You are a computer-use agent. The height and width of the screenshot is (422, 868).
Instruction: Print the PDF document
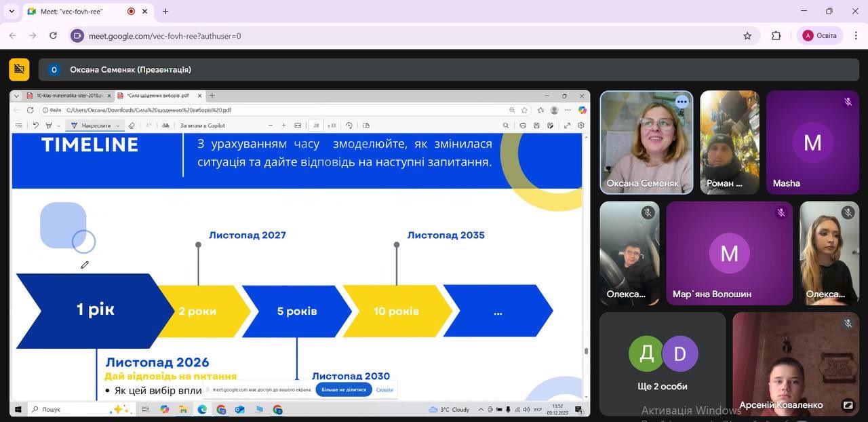[x=523, y=126]
